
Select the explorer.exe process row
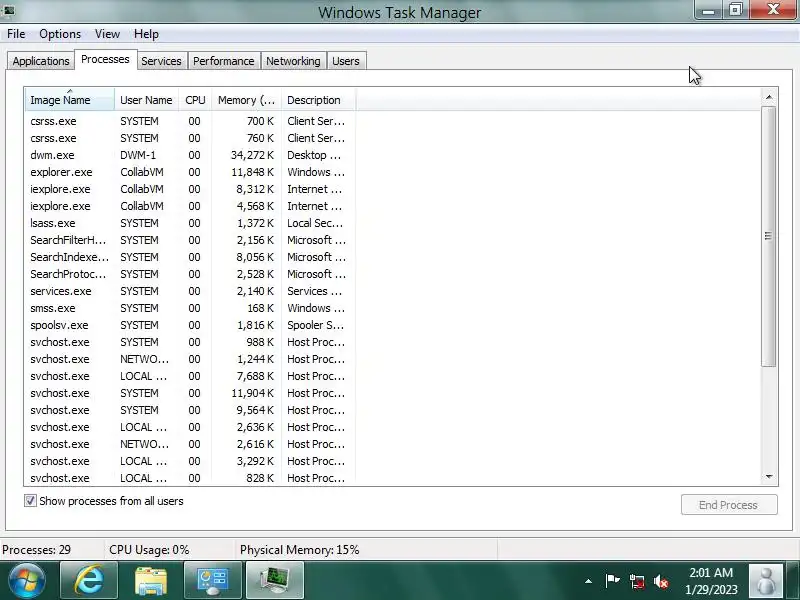190,172
